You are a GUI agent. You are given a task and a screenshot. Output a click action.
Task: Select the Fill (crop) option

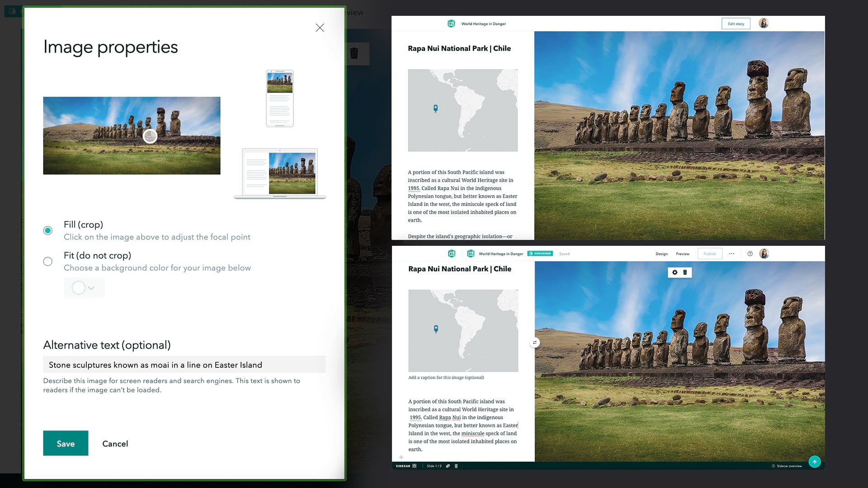point(47,230)
